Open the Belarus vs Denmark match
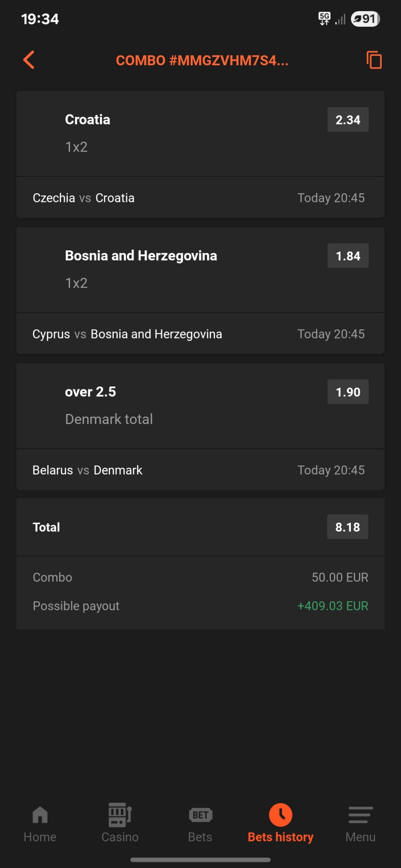This screenshot has width=401, height=868. click(87, 470)
